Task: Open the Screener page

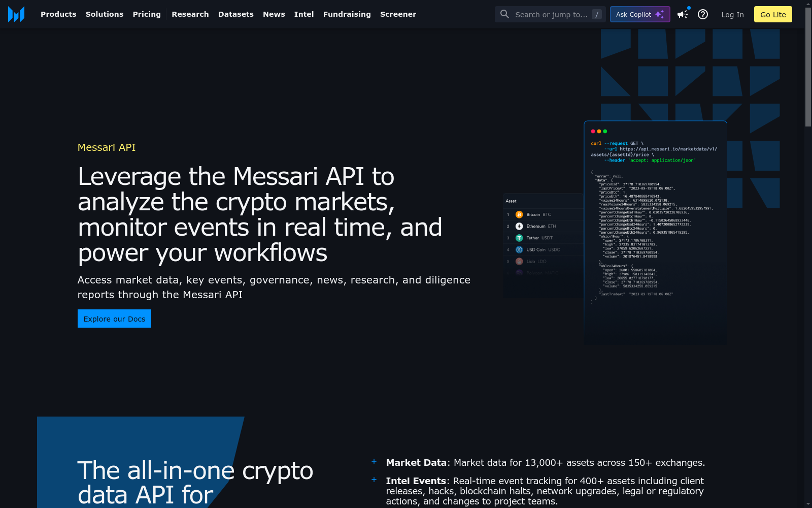Action: pos(398,14)
